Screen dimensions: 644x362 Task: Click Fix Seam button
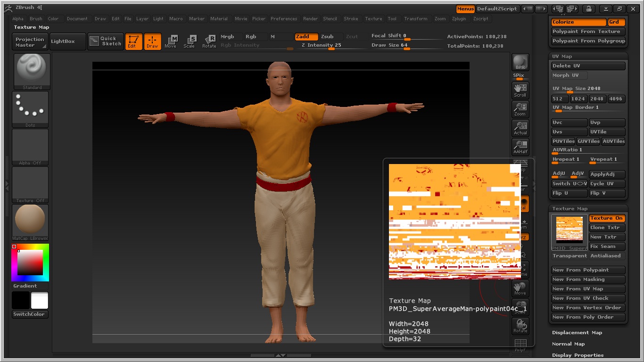pyautogui.click(x=607, y=247)
